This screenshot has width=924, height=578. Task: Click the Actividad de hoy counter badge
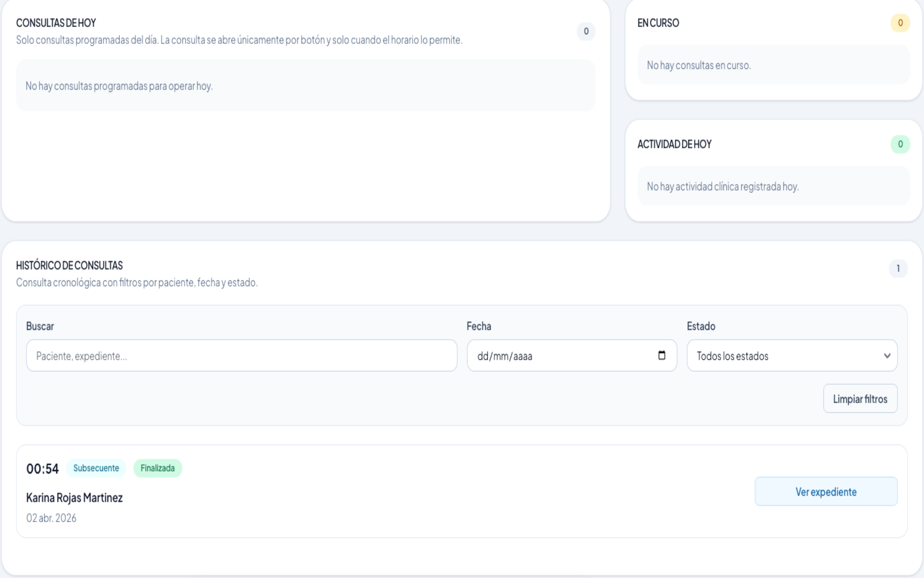click(900, 144)
